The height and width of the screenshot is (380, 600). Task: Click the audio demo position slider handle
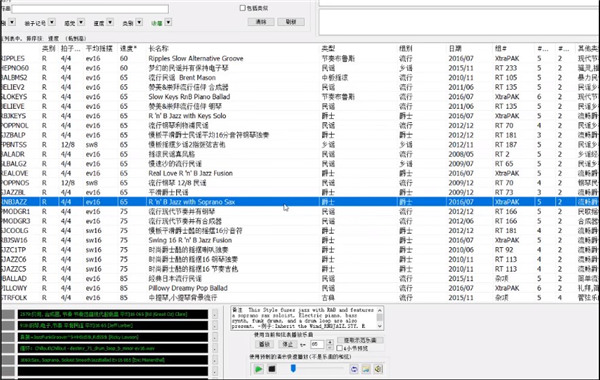[293, 368]
